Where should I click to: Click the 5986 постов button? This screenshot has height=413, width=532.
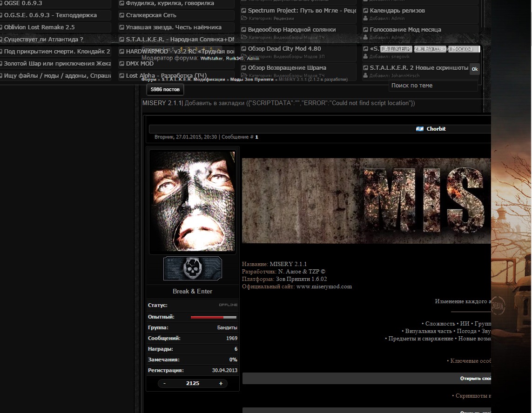point(165,89)
